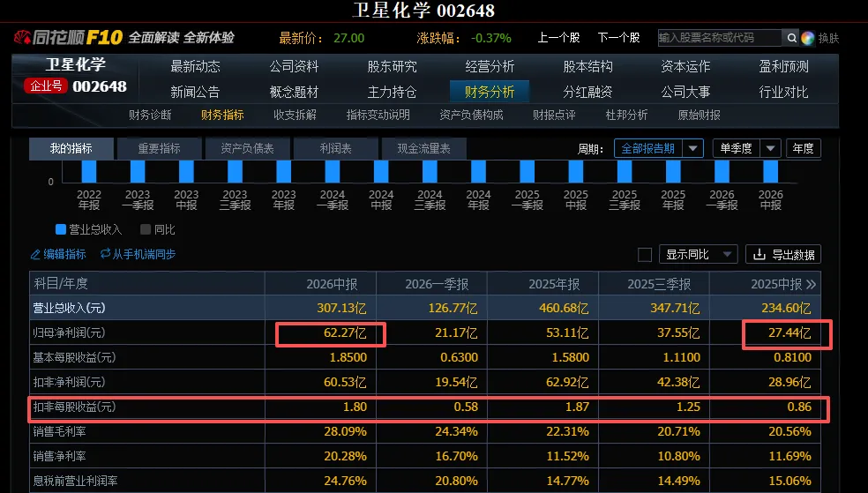Click the red 企业号 badge

coord(46,86)
